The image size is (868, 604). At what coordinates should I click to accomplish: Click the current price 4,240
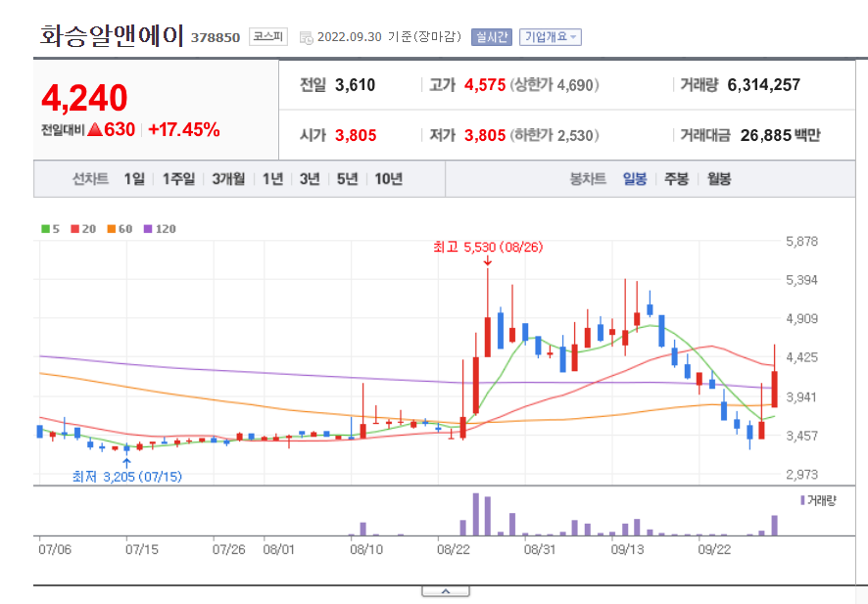click(x=84, y=98)
